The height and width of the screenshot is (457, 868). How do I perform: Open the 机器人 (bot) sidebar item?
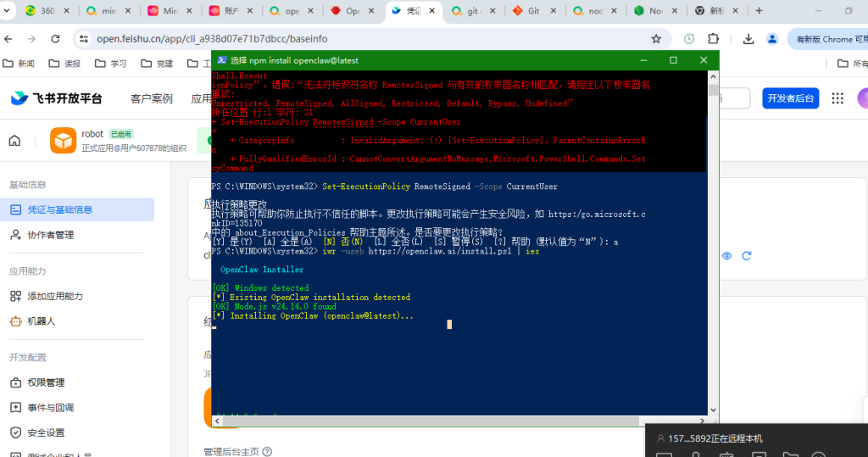tap(41, 321)
